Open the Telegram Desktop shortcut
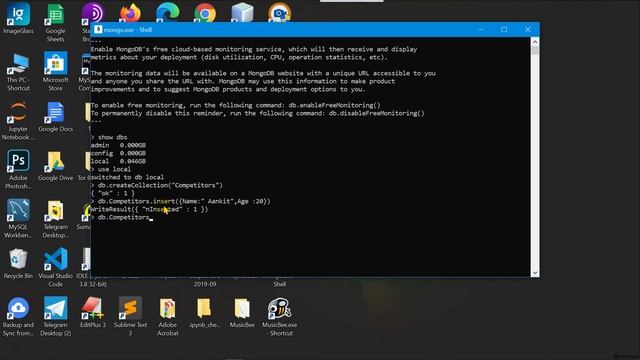 point(56,219)
